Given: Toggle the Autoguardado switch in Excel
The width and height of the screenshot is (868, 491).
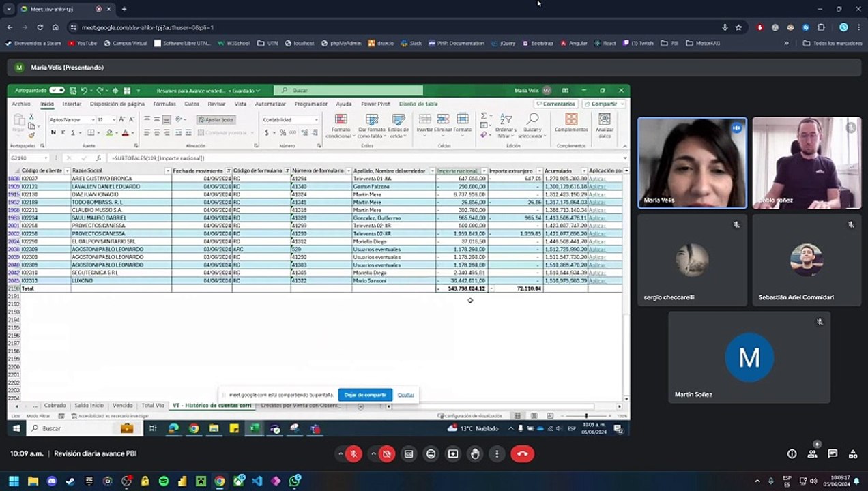Looking at the screenshot, I should [x=57, y=90].
